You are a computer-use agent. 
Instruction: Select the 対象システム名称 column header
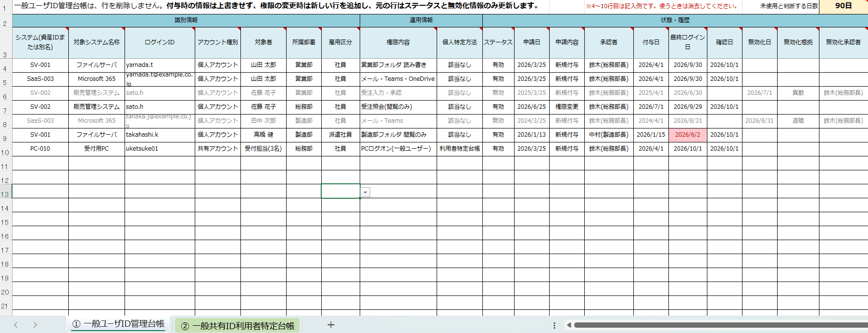[97, 42]
